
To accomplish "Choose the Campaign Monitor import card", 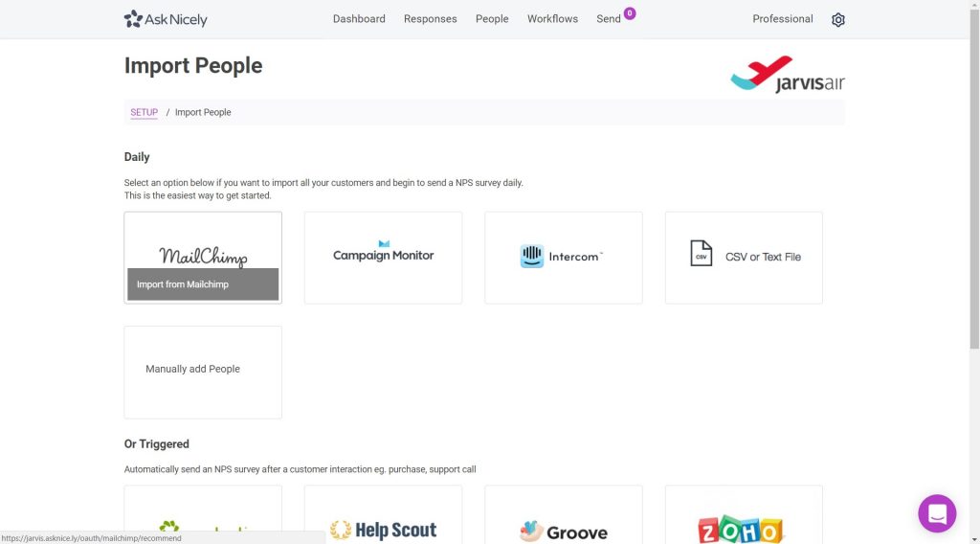I will pyautogui.click(x=383, y=258).
